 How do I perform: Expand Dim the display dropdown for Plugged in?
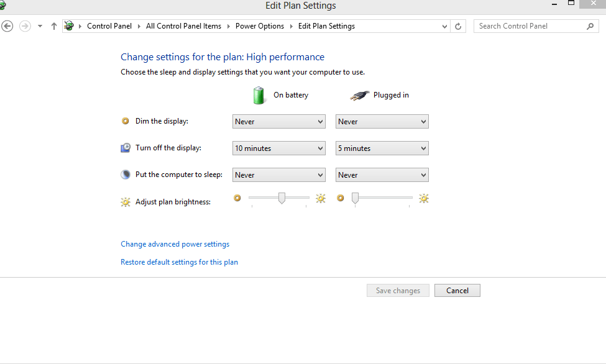click(382, 122)
